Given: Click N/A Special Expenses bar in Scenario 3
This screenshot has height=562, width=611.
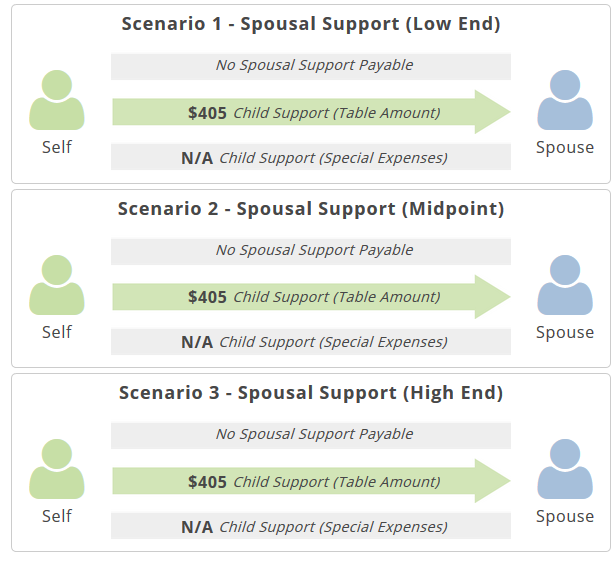Looking at the screenshot, I should [x=311, y=526].
